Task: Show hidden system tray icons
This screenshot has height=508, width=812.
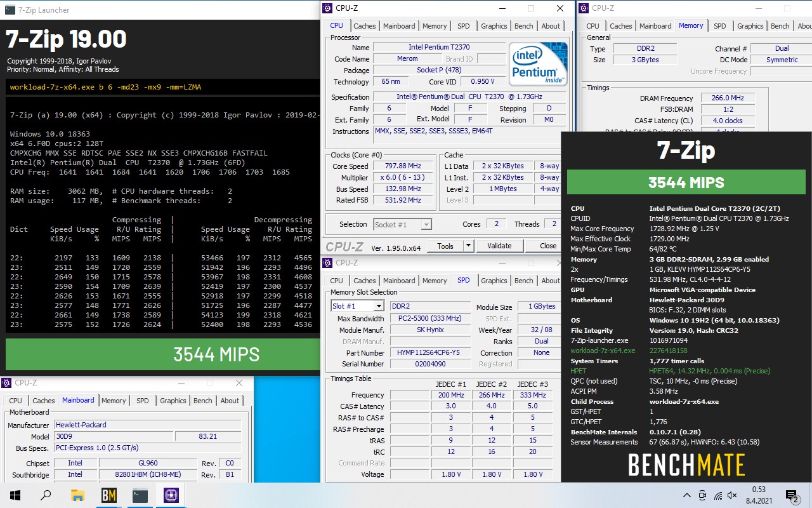Action: [x=686, y=495]
